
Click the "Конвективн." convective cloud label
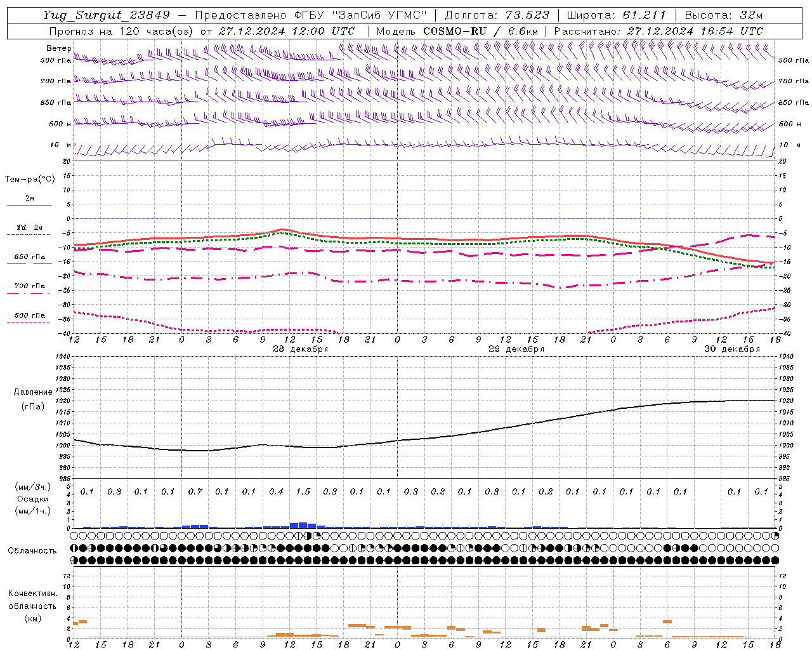32,594
